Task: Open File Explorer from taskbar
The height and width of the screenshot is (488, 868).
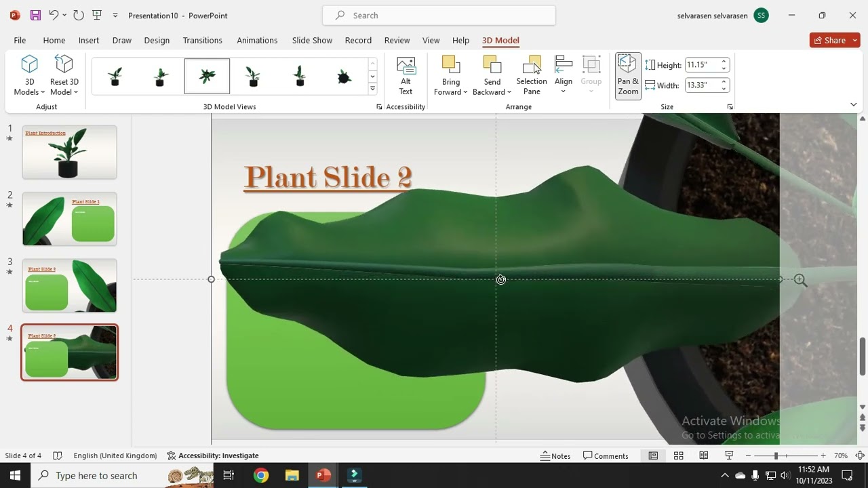Action: [292, 475]
